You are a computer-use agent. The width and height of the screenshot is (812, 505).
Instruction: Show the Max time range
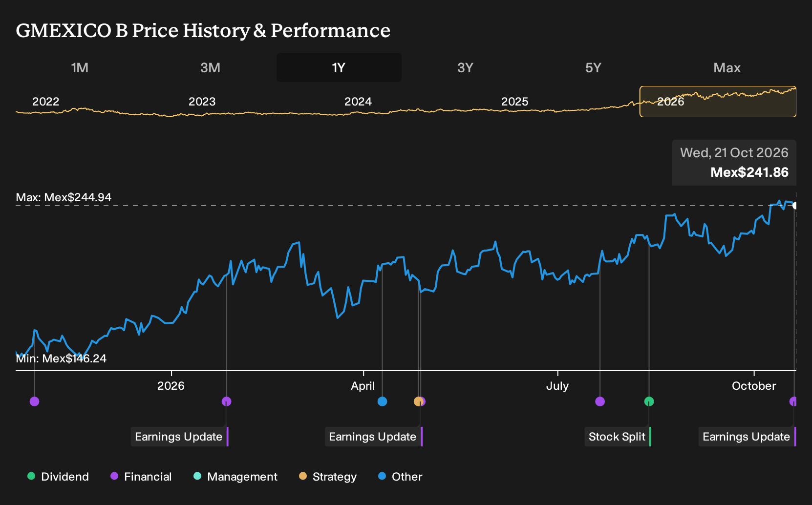coord(727,67)
